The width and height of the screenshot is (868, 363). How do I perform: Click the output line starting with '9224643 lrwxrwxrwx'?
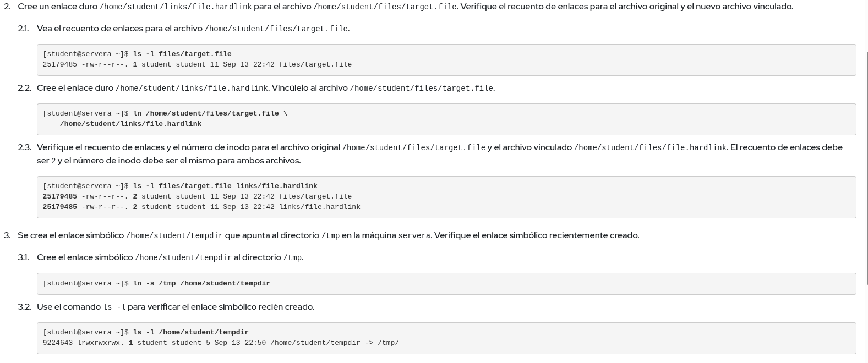click(221, 343)
